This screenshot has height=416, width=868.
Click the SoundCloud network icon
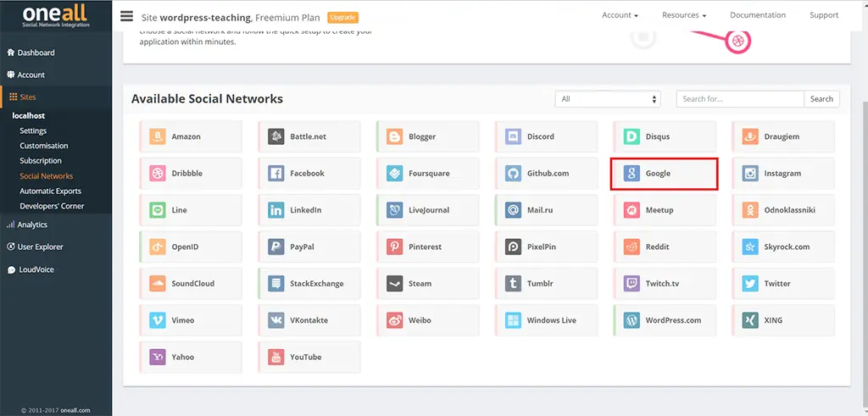[158, 283]
